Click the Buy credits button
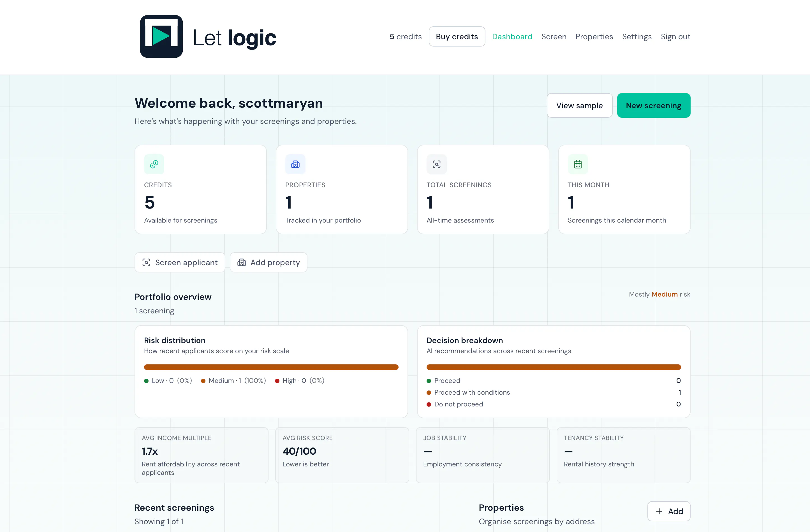This screenshot has width=810, height=532. [457, 36]
